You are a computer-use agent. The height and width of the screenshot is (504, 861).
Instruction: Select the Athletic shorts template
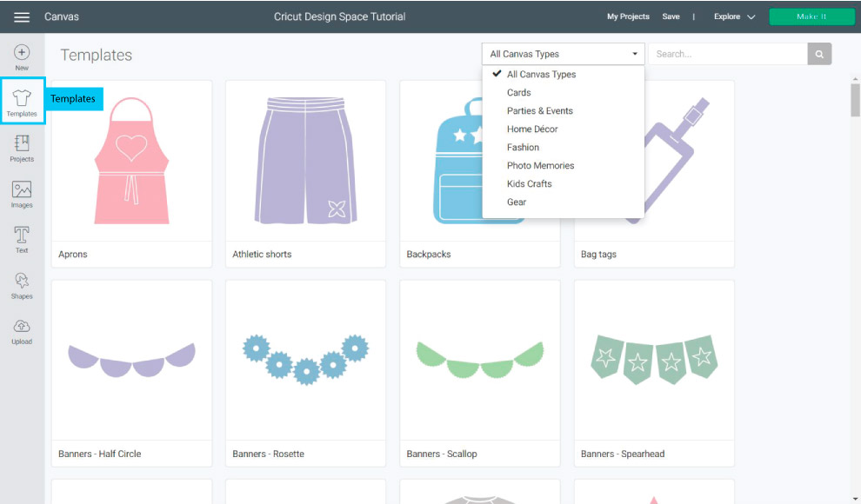[x=305, y=174]
